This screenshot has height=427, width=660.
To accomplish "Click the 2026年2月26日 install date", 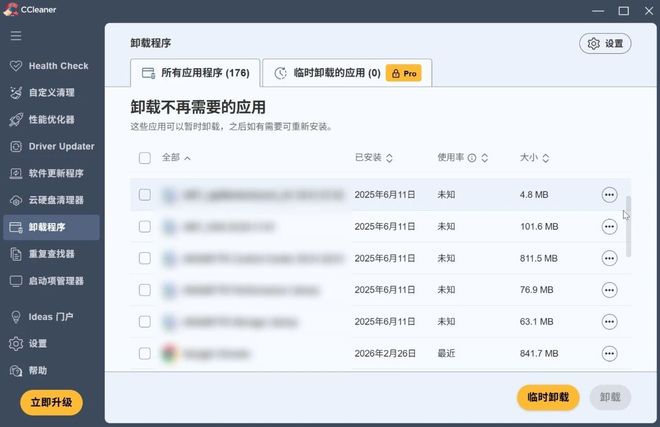I will pyautogui.click(x=385, y=353).
